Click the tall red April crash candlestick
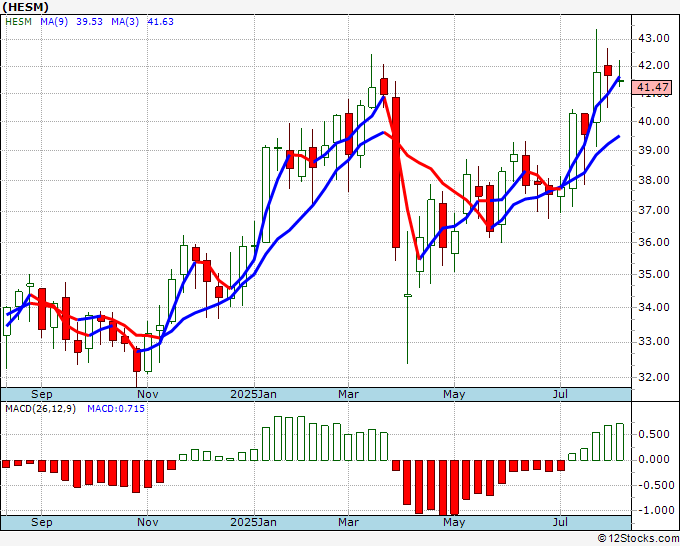This screenshot has height=546, width=680. click(x=396, y=172)
